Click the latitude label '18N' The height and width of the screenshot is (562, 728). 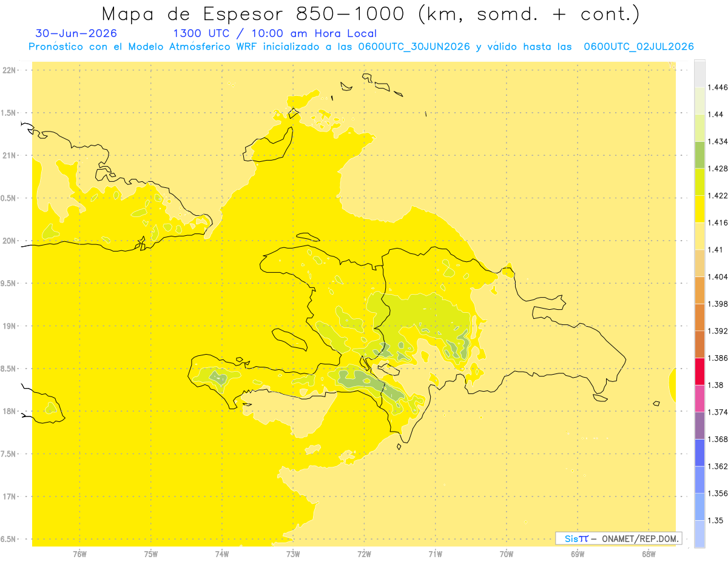click(9, 411)
